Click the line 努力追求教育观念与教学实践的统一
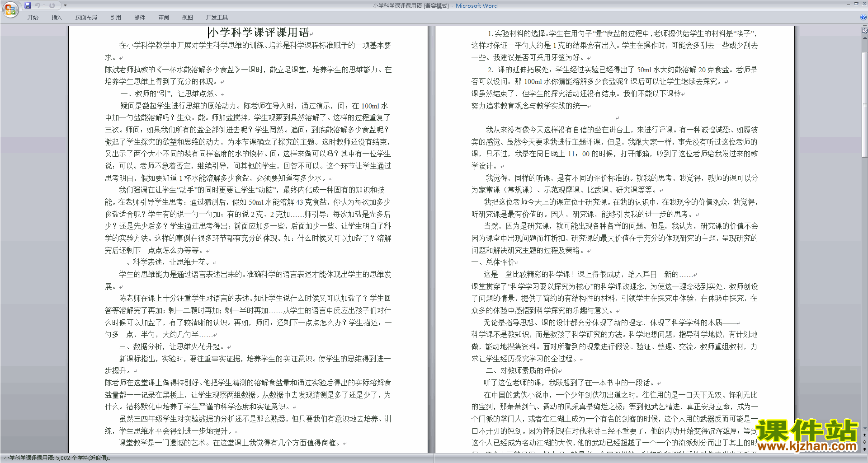The height and width of the screenshot is (463, 868). coord(529,106)
